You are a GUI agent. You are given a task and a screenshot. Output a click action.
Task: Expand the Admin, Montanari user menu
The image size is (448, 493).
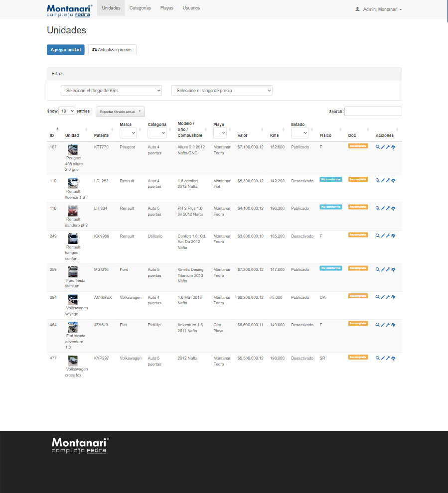379,9
